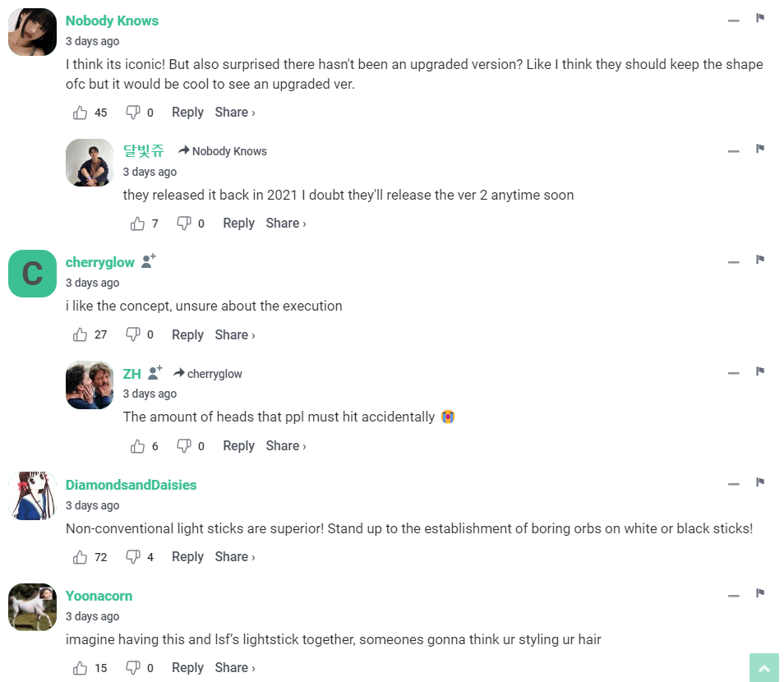
Task: Expand Share options on cherryglow's comment
Action: point(235,335)
